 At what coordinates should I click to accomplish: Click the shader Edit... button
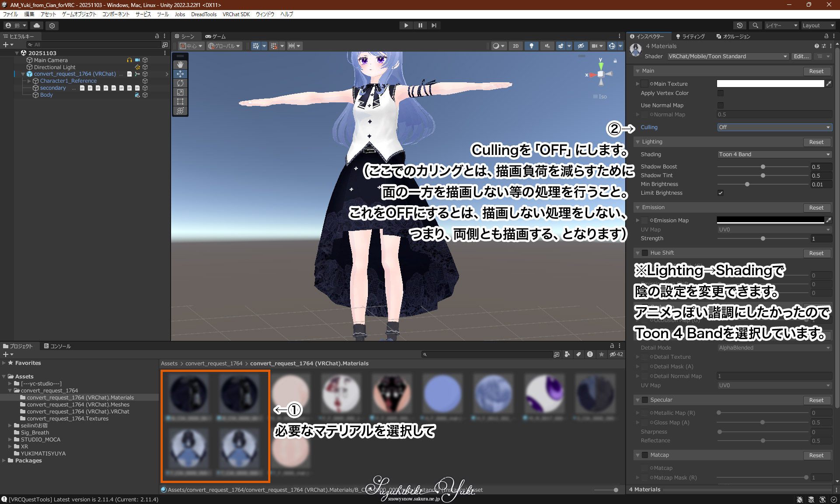point(801,56)
